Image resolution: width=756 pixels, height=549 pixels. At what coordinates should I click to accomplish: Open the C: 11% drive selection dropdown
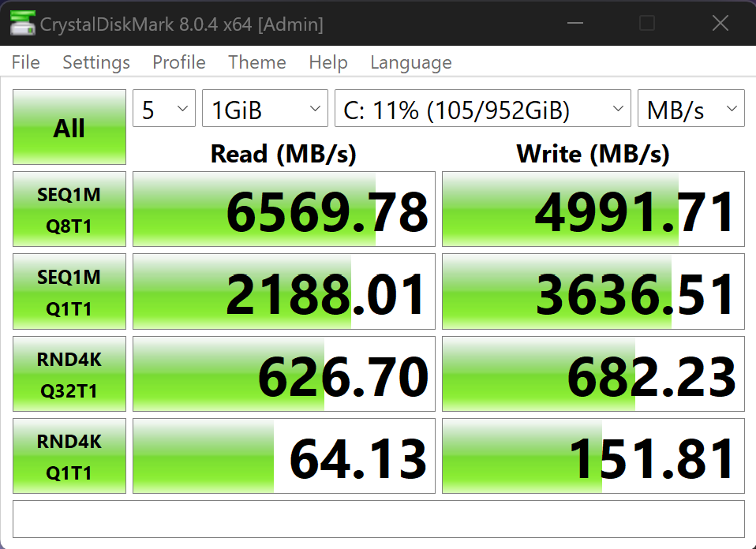click(x=483, y=108)
